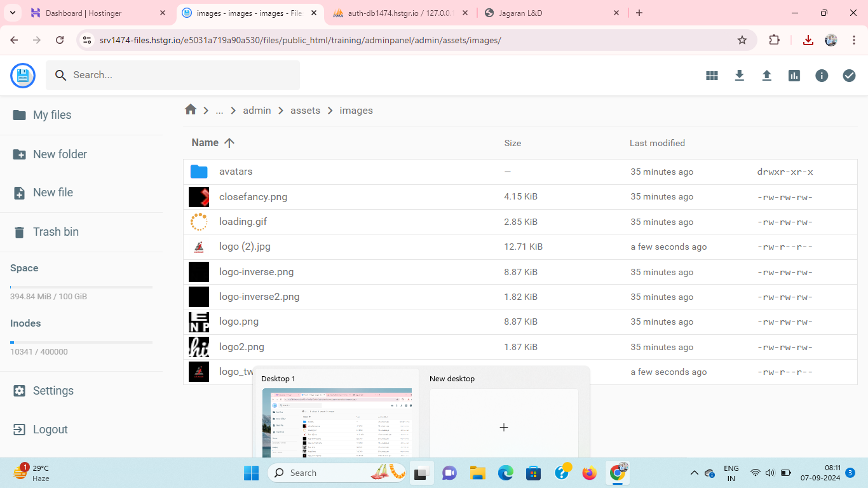Go to home folder via breadcrumb icon
Image resolution: width=868 pixels, height=488 pixels.
click(x=191, y=110)
